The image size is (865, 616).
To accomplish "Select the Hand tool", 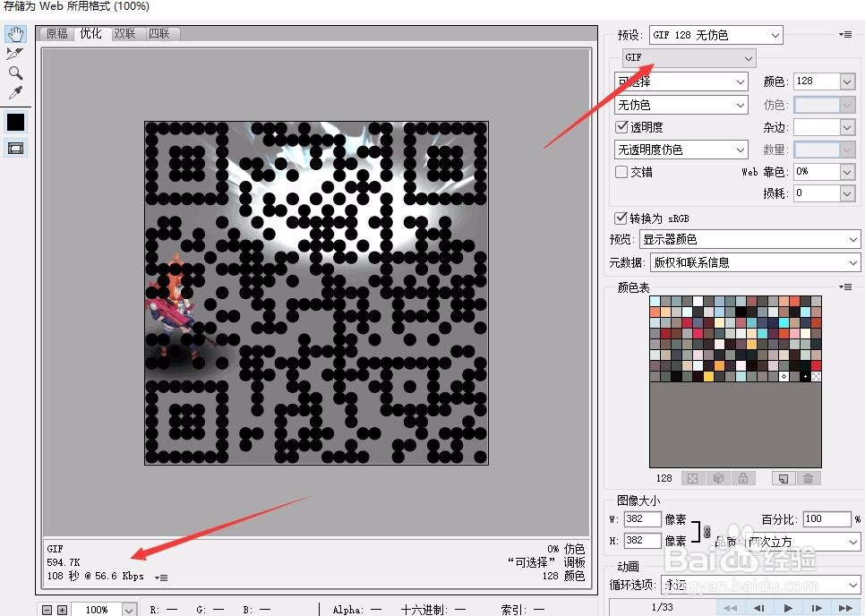I will coord(15,33).
